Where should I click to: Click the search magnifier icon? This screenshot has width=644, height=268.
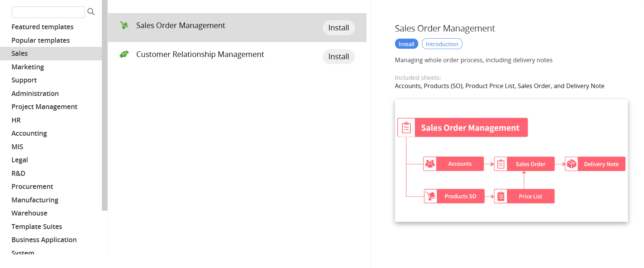click(x=91, y=12)
